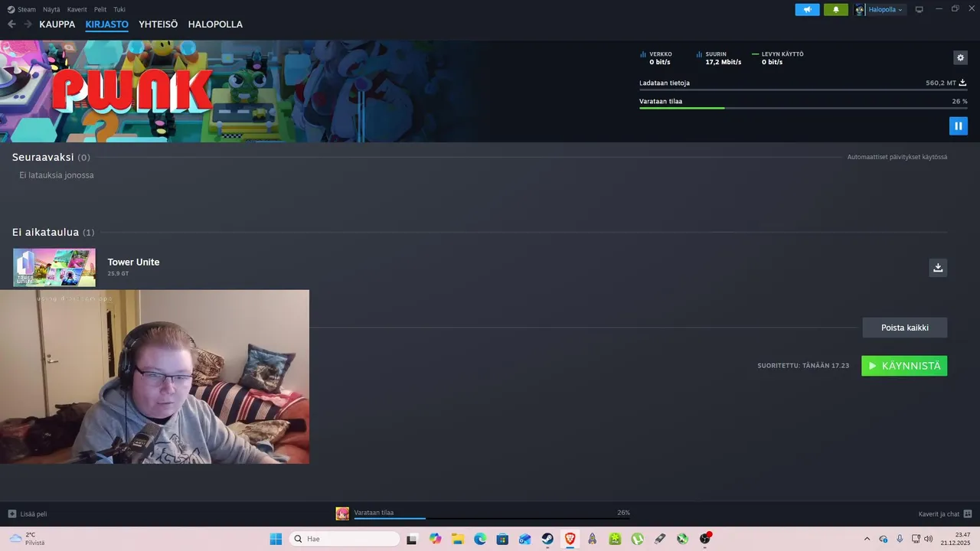Open Microsoft Store from the taskbar
Image resolution: width=980 pixels, height=551 pixels.
point(502,539)
